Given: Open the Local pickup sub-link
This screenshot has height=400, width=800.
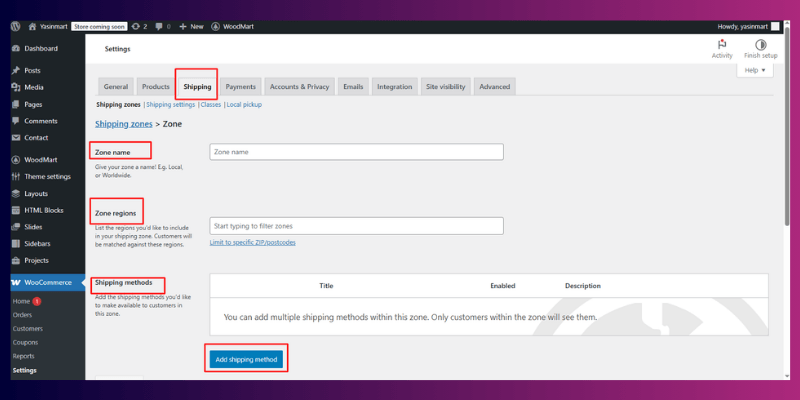Looking at the screenshot, I should coord(244,105).
